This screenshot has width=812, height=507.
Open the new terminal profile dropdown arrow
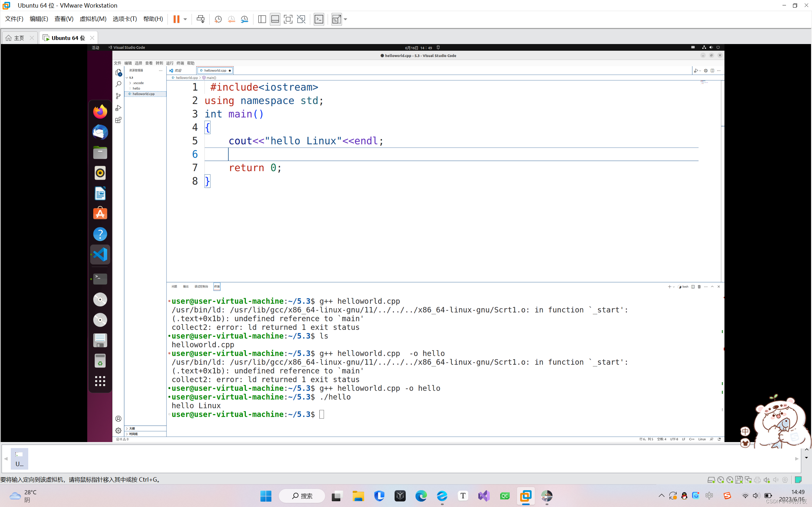(x=674, y=287)
